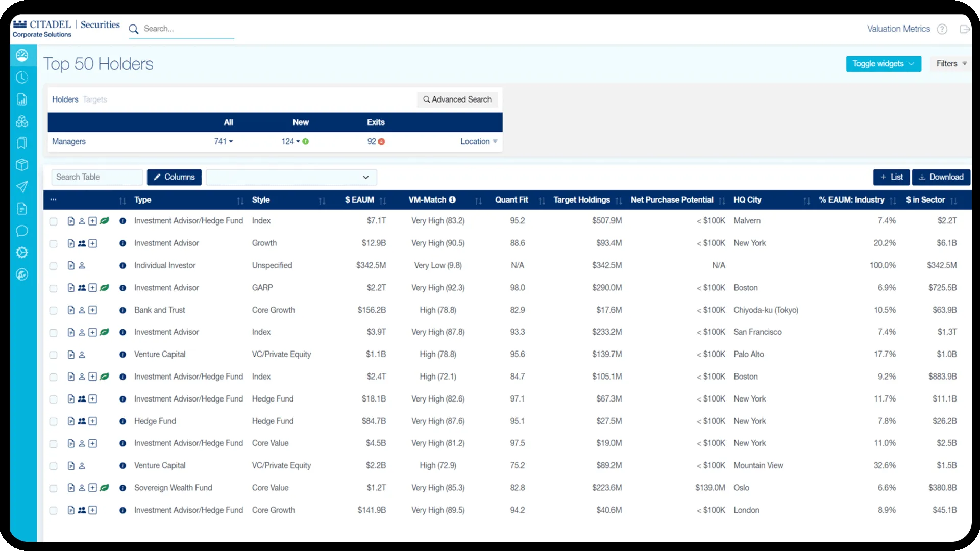980x551 pixels.
Task: Switch to the Targets tab
Action: (95, 99)
